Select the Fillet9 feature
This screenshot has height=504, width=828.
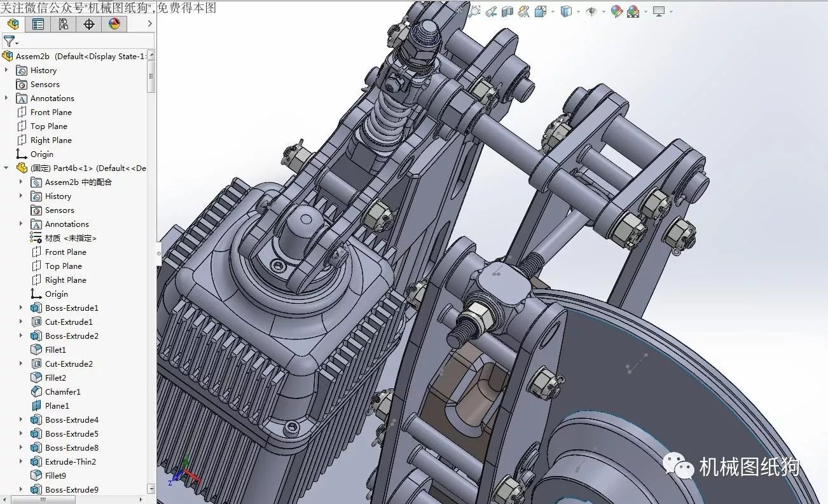[48, 475]
